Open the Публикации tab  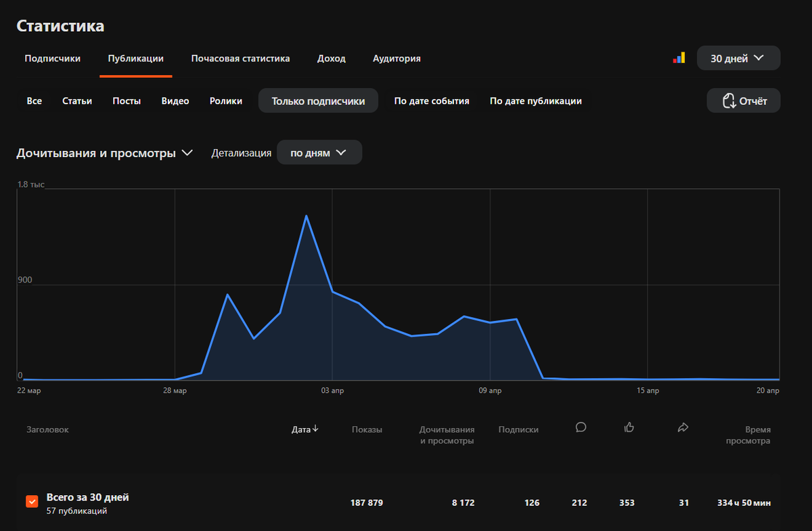[x=136, y=58]
